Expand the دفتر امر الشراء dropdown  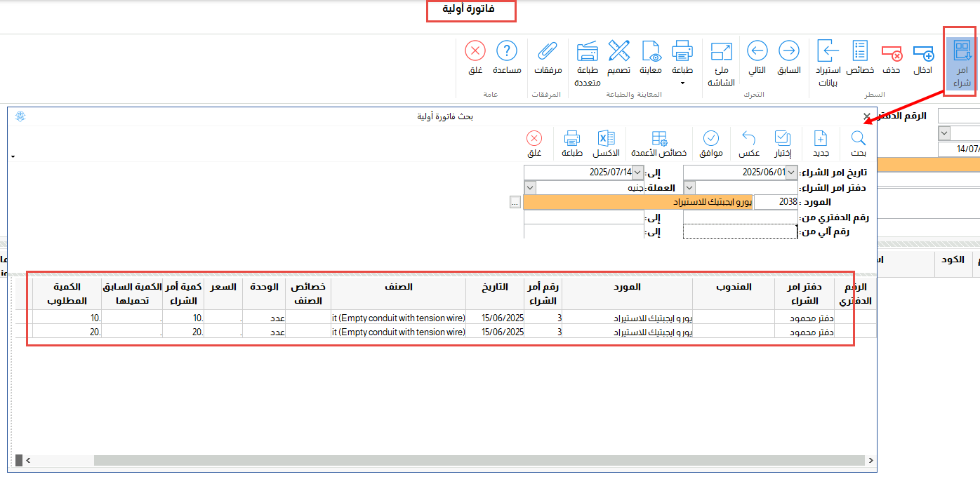689,188
